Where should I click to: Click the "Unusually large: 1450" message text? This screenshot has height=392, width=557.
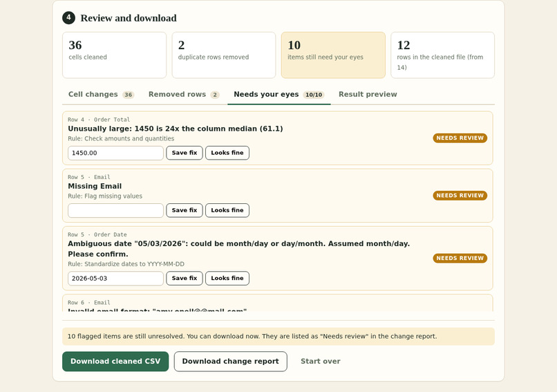pyautogui.click(x=176, y=129)
